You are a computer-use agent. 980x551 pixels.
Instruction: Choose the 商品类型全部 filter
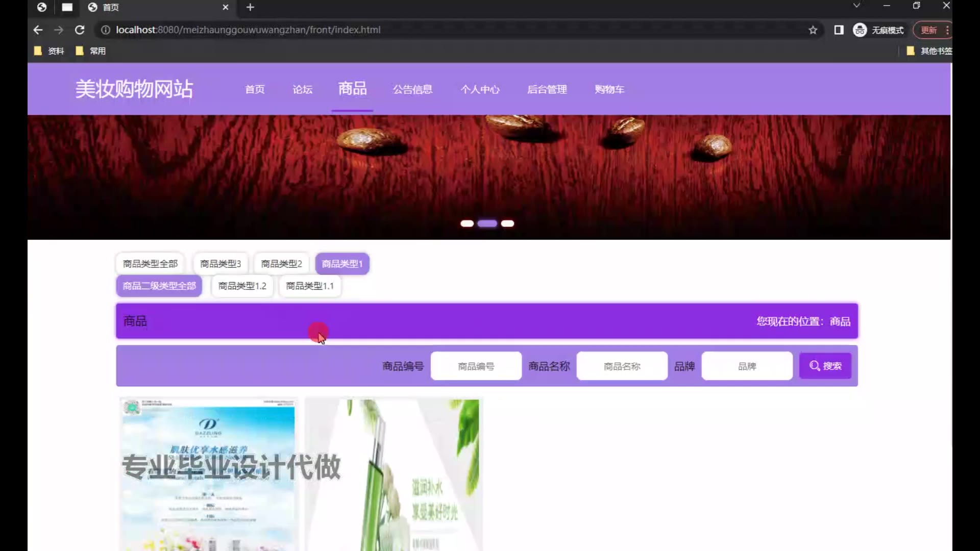150,264
